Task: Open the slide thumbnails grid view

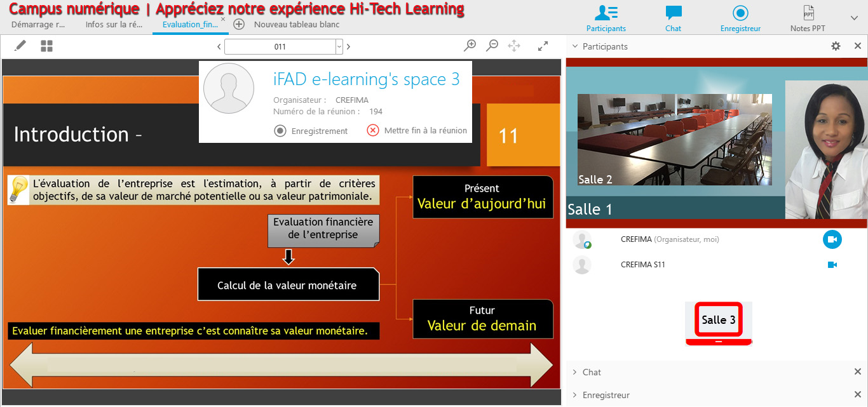Action: coord(46,46)
